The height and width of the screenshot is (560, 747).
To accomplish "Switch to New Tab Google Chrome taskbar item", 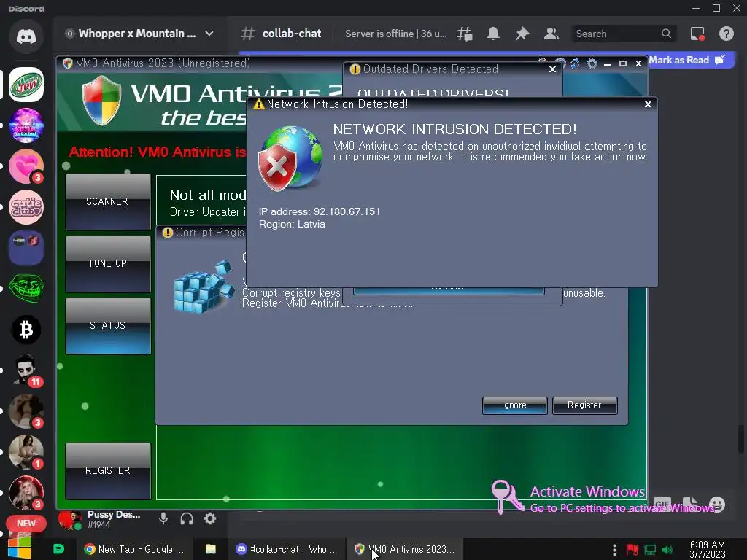I will coord(134,549).
